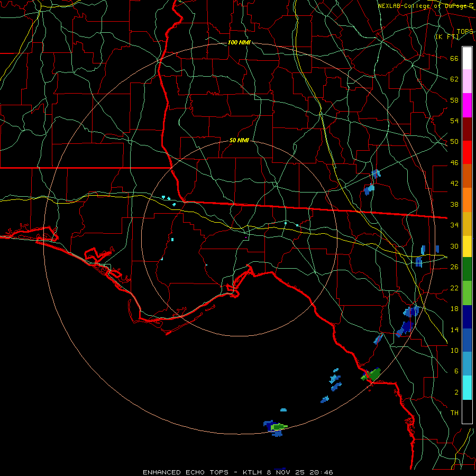476x476 pixels.
Task: Click the "54" legend value
Action: point(454,121)
